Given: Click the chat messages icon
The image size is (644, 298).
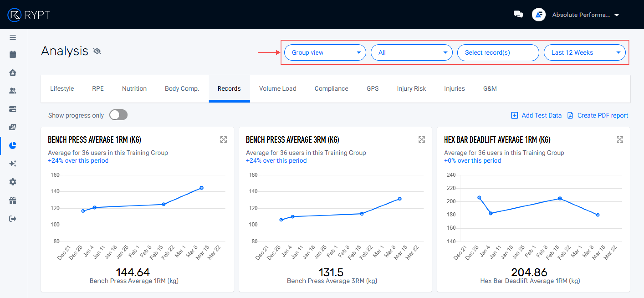Looking at the screenshot, I should [518, 15].
